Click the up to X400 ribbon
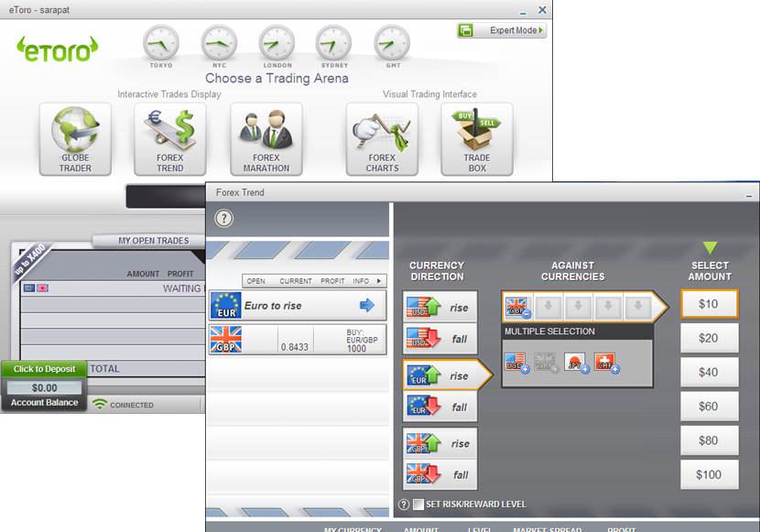 (30, 260)
